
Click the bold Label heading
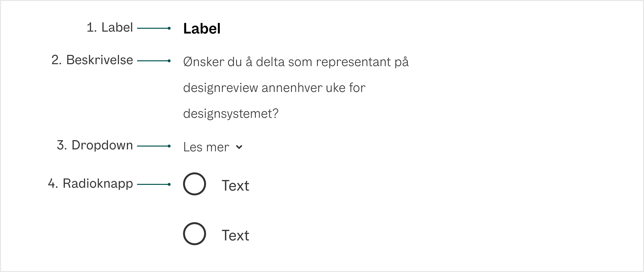pyautogui.click(x=202, y=28)
